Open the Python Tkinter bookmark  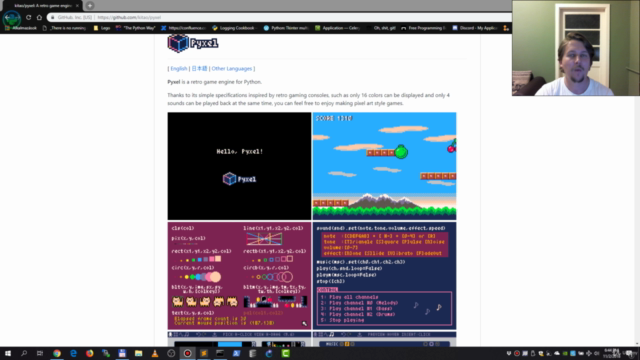[286, 28]
